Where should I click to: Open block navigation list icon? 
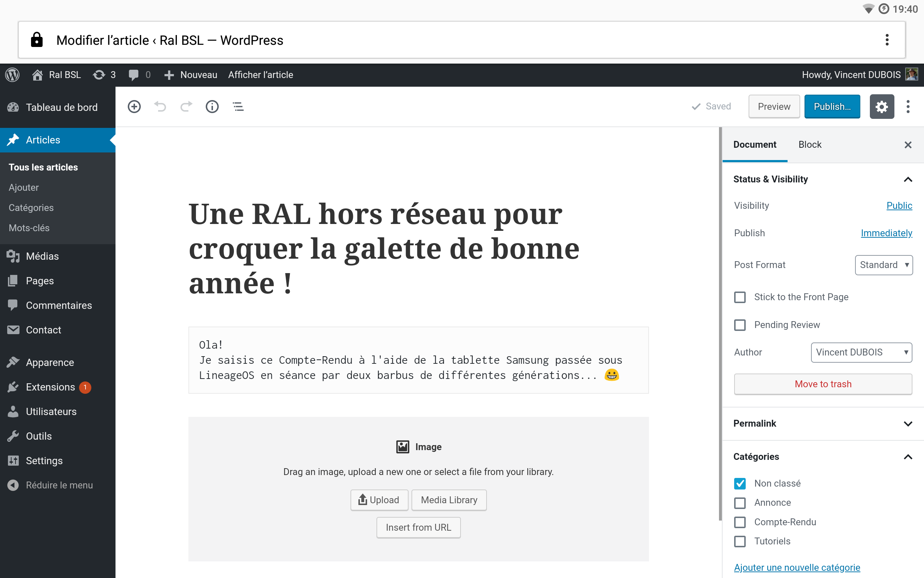238,107
